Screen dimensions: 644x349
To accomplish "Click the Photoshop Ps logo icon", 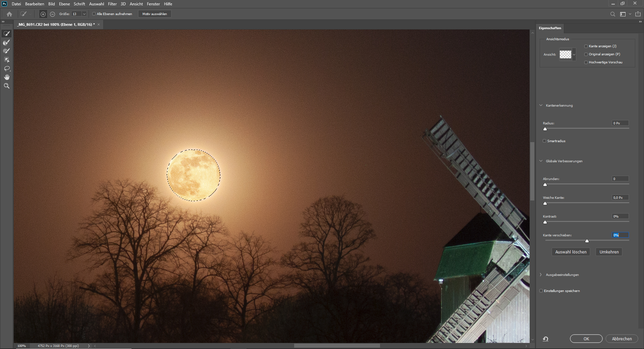I will coord(4,4).
